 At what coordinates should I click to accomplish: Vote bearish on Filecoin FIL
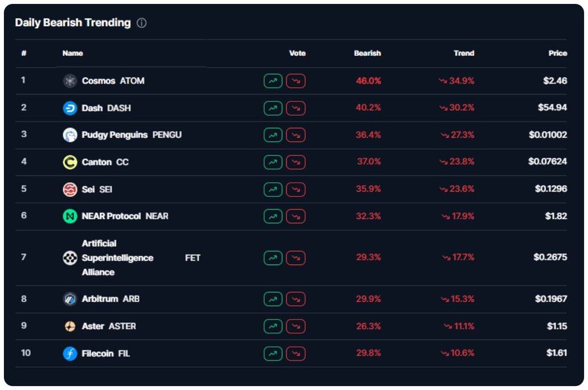click(296, 354)
